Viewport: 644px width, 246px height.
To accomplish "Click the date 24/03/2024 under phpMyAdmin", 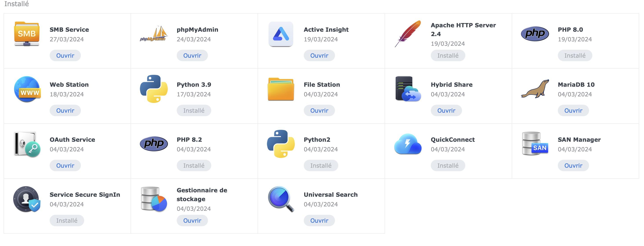I will coord(193,39).
